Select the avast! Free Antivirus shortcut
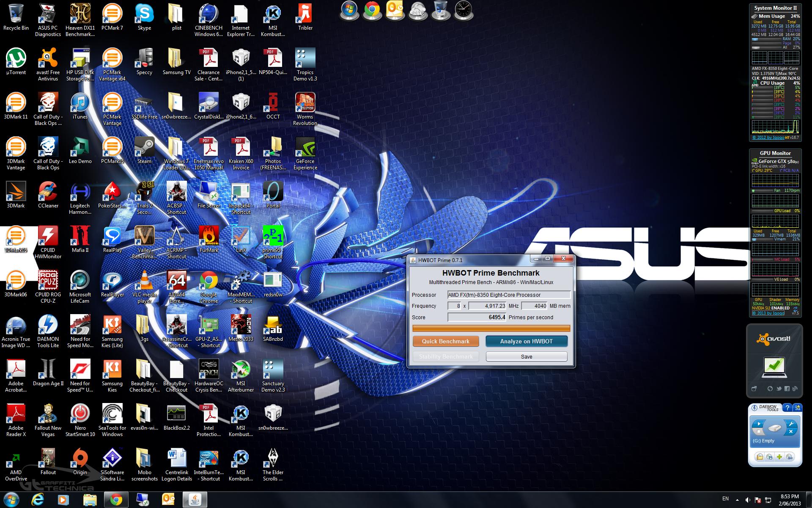The height and width of the screenshot is (508, 812). pos(48,64)
